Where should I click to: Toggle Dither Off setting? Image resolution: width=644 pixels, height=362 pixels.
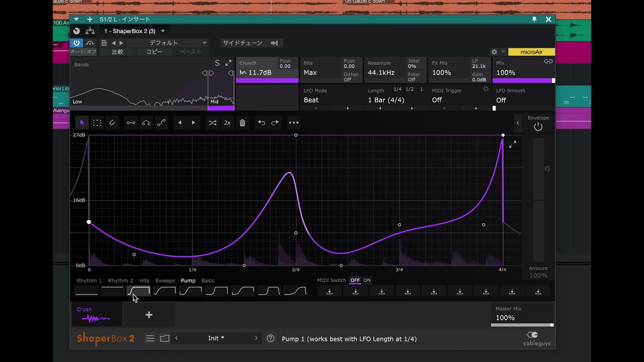point(351,77)
